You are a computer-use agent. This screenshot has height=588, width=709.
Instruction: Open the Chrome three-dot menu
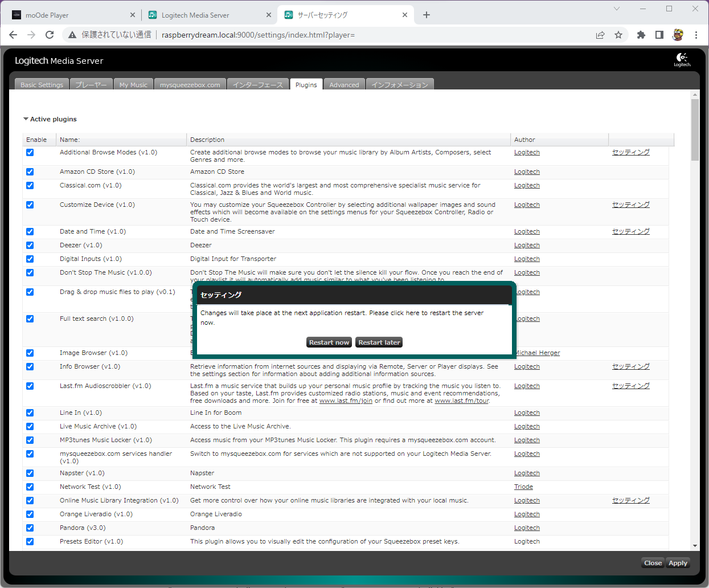pos(696,35)
